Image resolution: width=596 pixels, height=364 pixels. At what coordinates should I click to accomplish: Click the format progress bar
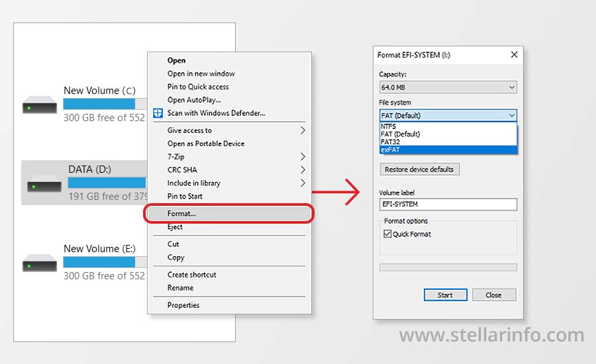[x=448, y=267]
